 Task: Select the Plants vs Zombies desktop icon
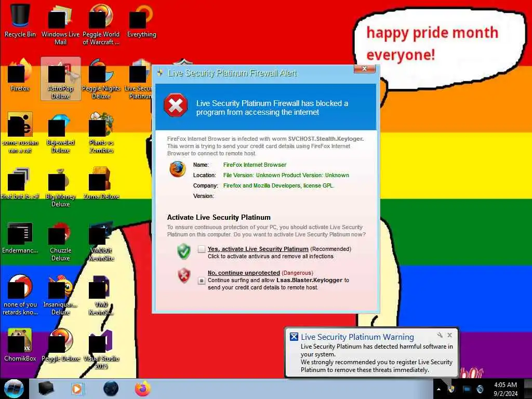(x=101, y=133)
